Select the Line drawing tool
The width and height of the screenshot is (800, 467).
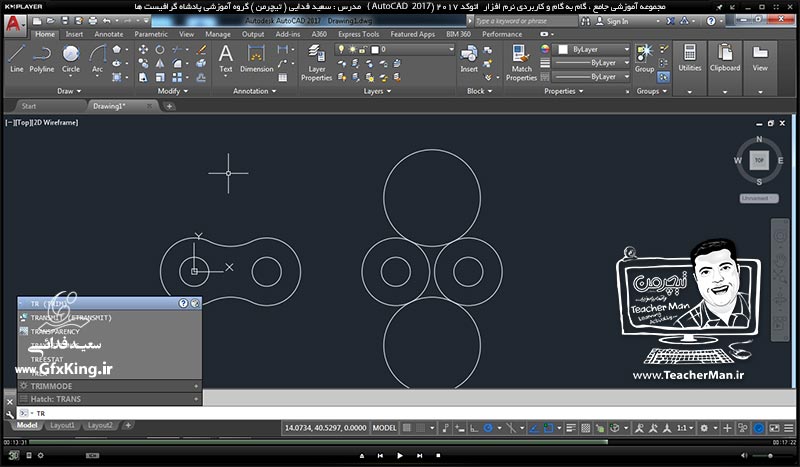[16, 58]
